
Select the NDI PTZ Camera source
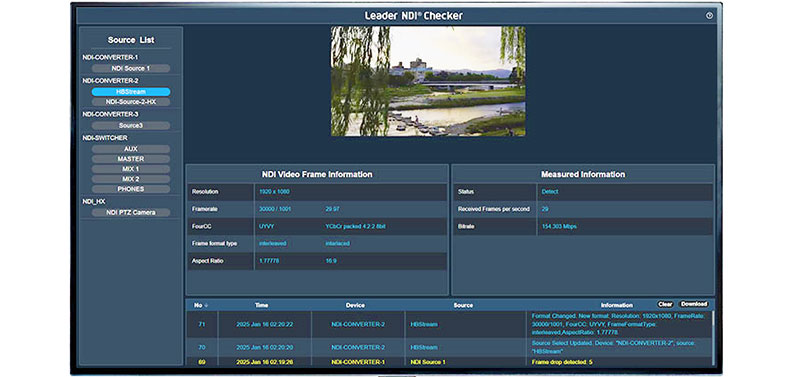131,212
